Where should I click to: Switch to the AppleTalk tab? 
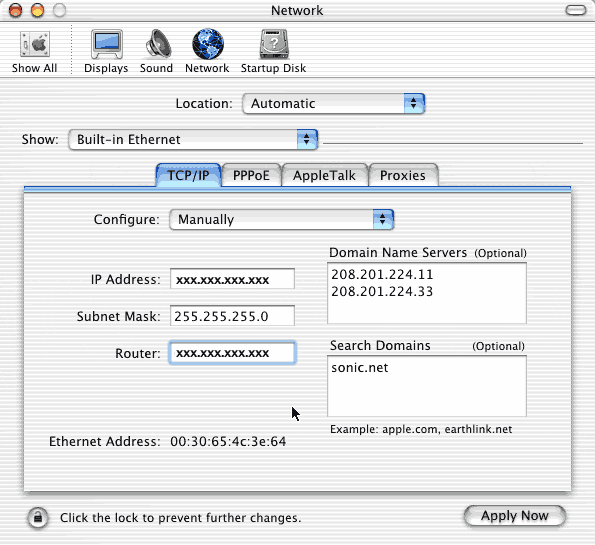tap(324, 175)
